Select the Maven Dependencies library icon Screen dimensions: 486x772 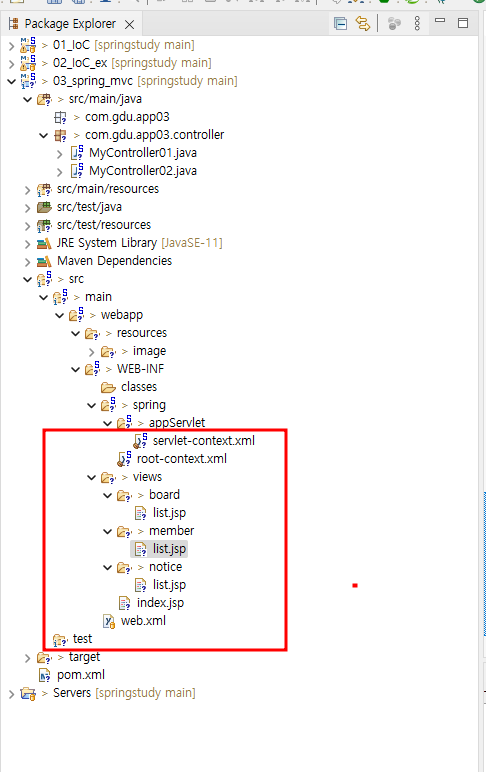tap(44, 261)
